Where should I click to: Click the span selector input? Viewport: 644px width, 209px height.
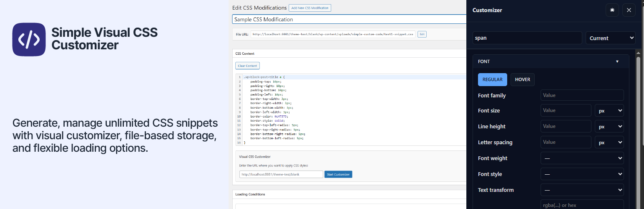[x=527, y=38]
